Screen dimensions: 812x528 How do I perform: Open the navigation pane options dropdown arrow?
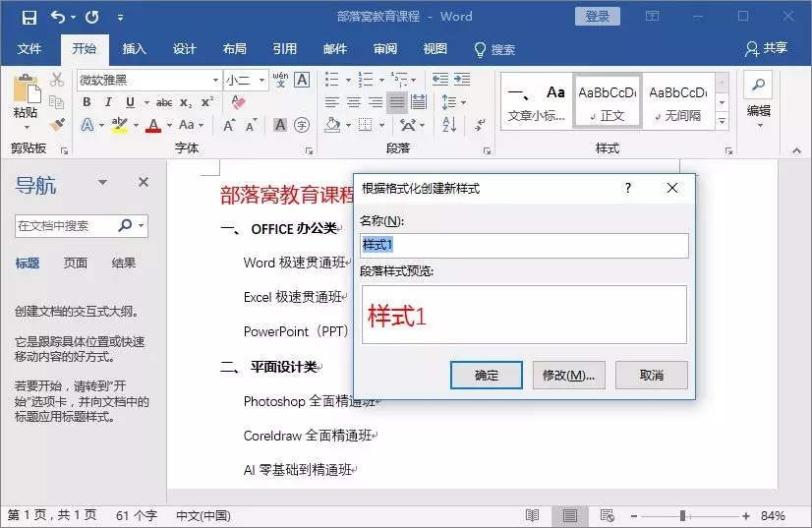point(103,182)
